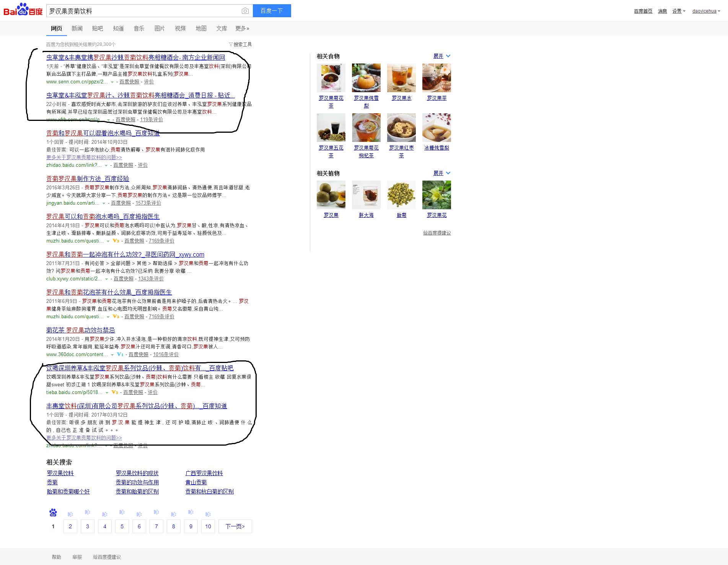Open result 贡菊罗汉果制作方法_百度经验
Screen dimensions: 728x565
coord(88,179)
